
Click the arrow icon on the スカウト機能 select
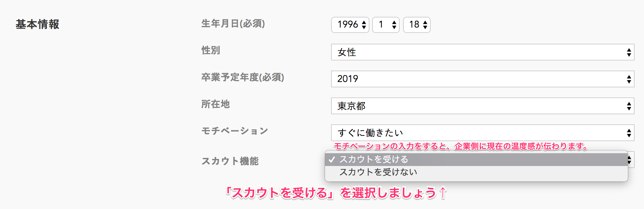pyautogui.click(x=630, y=160)
